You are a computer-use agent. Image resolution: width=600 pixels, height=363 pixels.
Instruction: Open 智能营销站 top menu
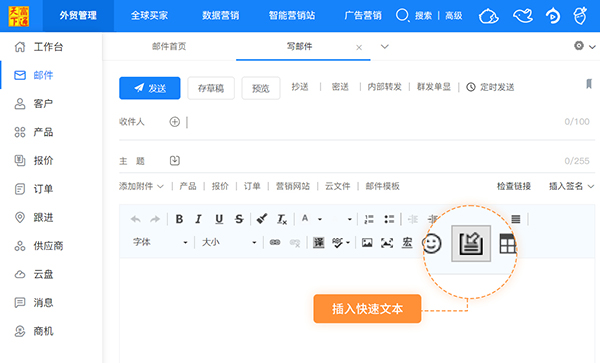[x=292, y=16]
